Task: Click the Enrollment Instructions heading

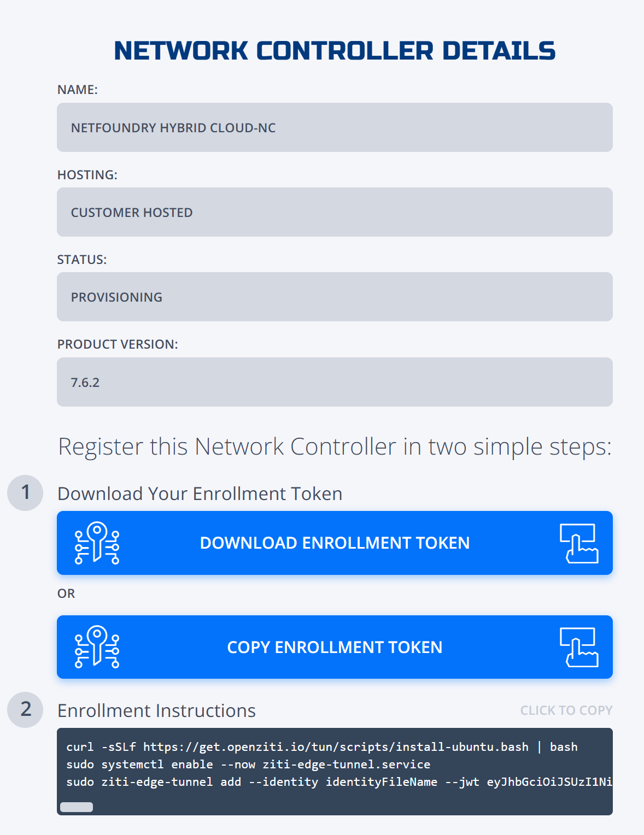Action: pos(156,710)
